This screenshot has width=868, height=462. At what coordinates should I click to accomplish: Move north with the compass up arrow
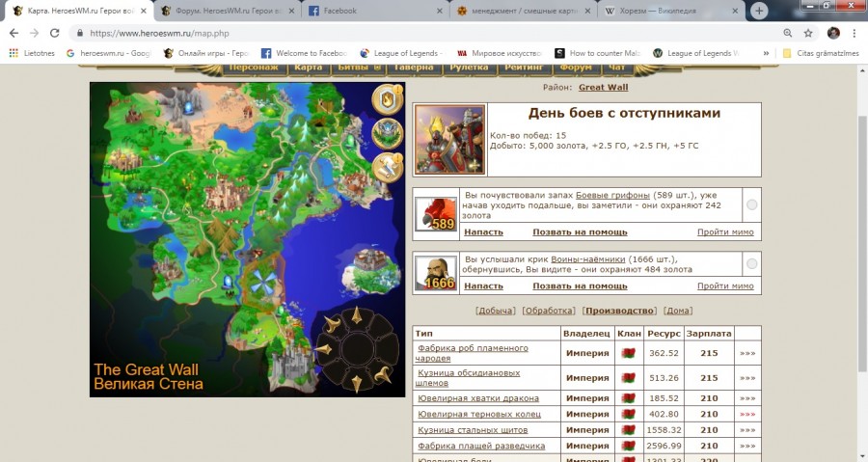point(357,314)
